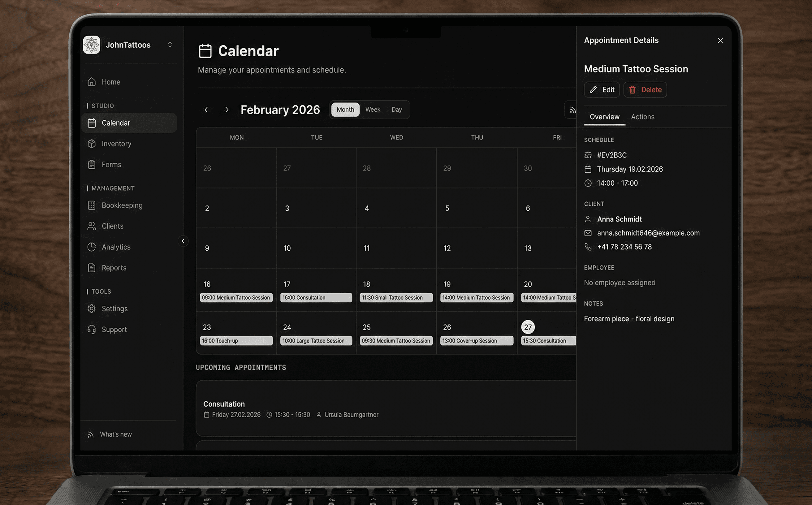Image resolution: width=812 pixels, height=505 pixels.
Task: Click the JohnTattoos studio logo
Action: point(91,45)
